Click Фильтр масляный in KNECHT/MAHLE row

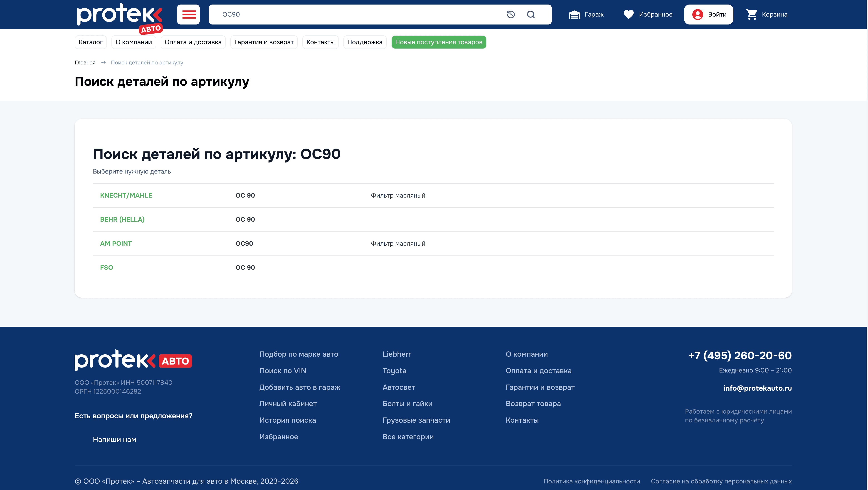coord(398,195)
